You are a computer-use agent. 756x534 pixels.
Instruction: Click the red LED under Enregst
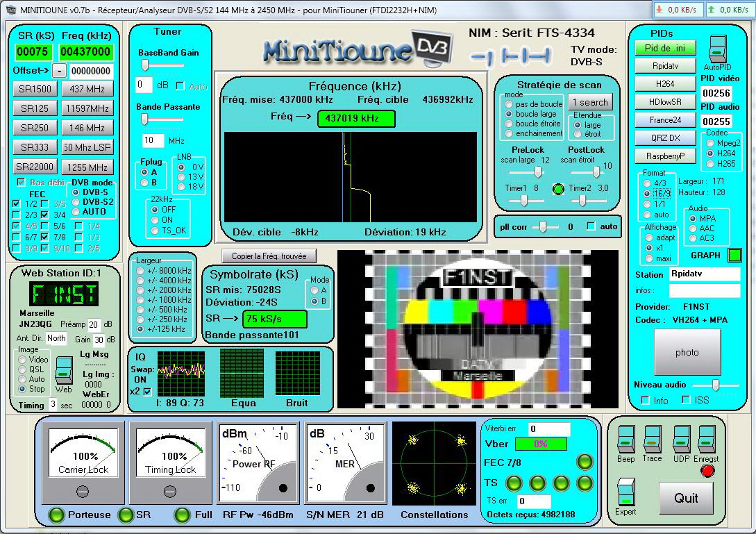click(707, 470)
